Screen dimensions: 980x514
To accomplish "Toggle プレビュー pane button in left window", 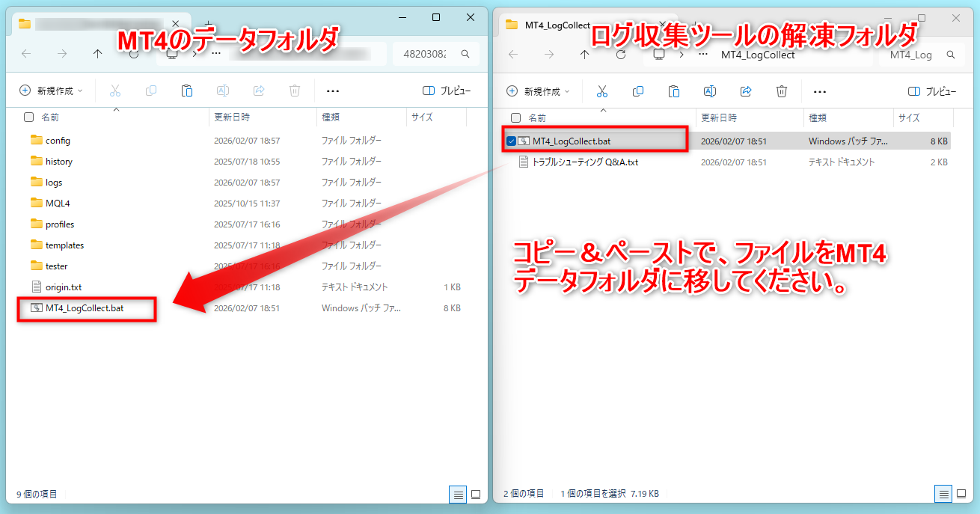I will (447, 91).
